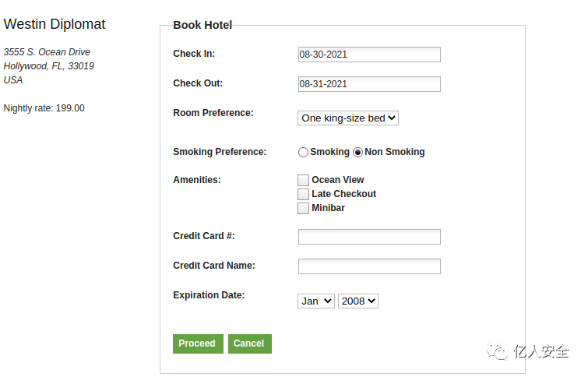588x377 pixels.
Task: Click the Westin Diplomat hotel heading
Action: (x=55, y=24)
